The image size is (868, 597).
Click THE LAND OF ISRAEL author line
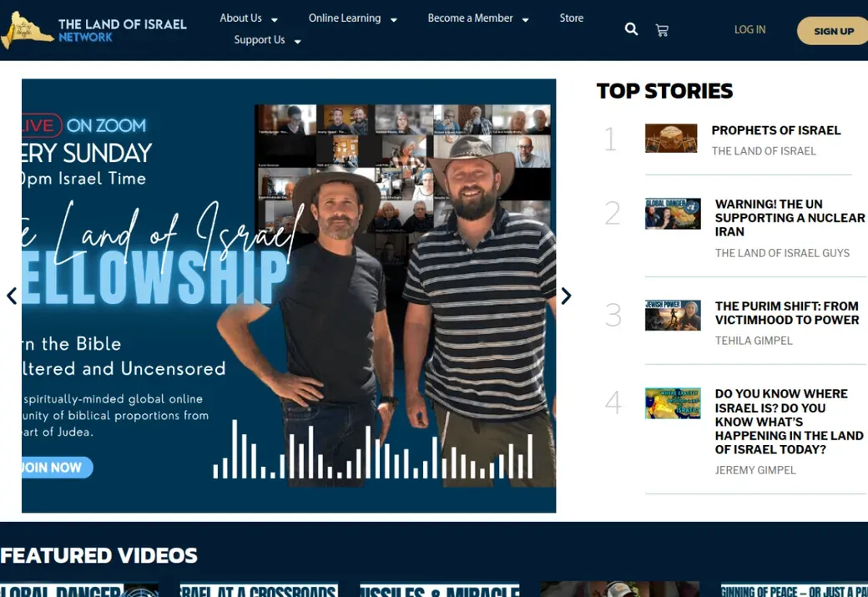[764, 151]
